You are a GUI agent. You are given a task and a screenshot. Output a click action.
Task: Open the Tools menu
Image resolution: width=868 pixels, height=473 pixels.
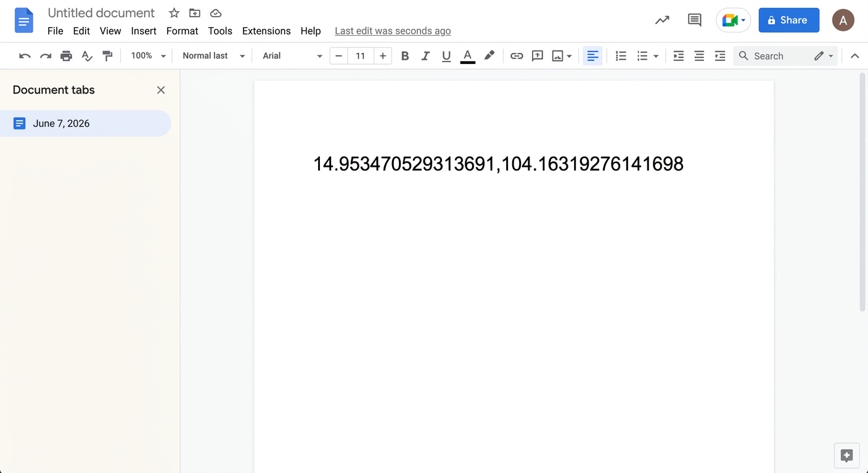tap(220, 31)
